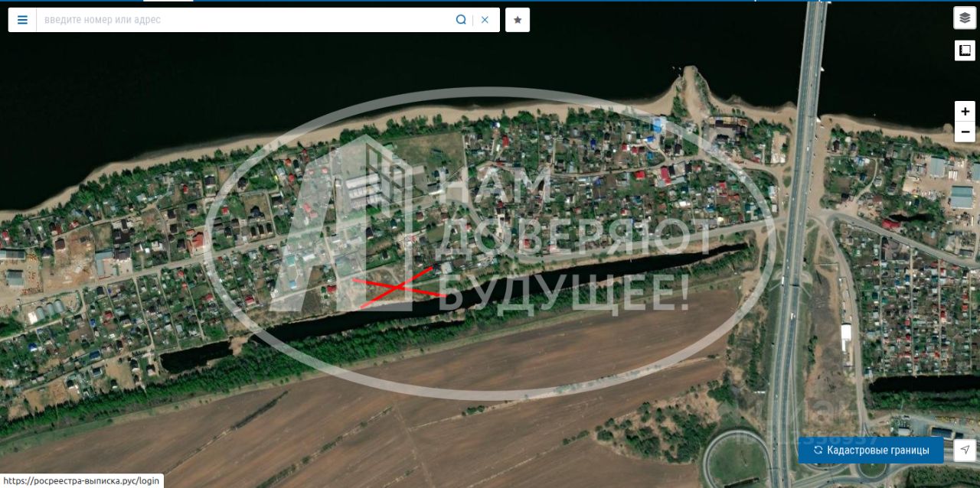The height and width of the screenshot is (488, 980).
Task: Zoom in the map with plus button
Action: point(965,112)
